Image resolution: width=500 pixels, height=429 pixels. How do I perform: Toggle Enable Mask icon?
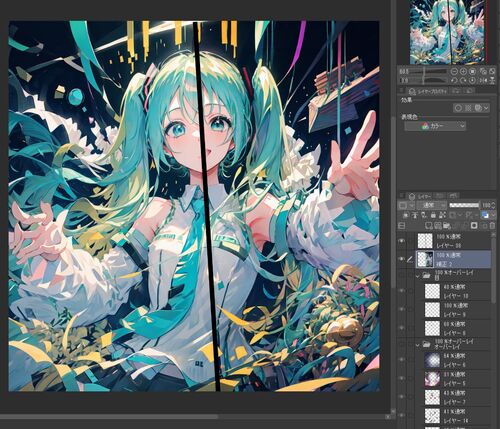tap(454, 215)
